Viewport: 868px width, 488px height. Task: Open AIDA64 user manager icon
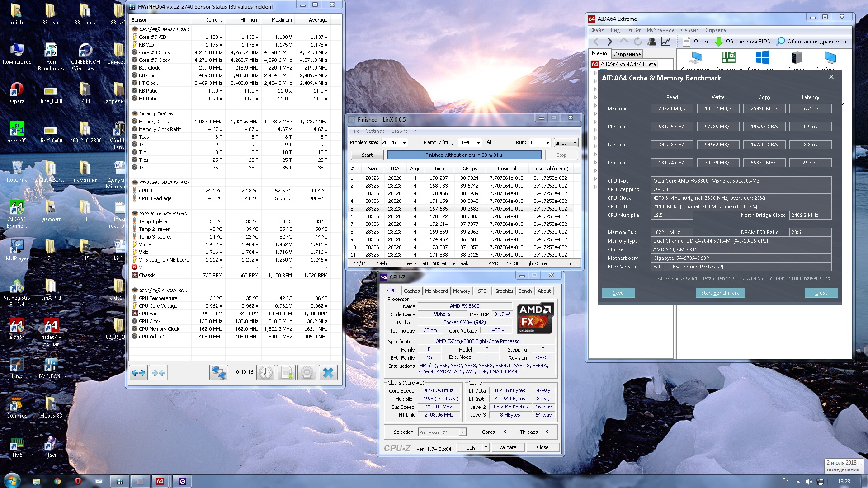coord(651,42)
